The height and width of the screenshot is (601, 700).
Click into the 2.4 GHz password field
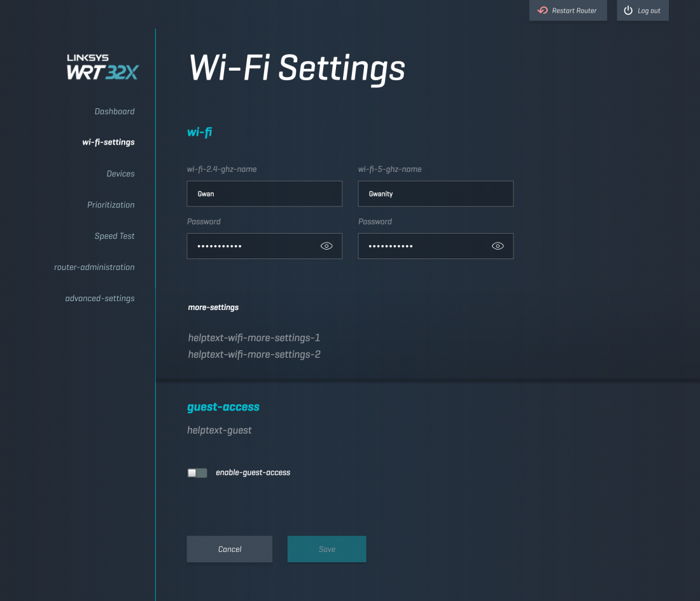(251, 246)
